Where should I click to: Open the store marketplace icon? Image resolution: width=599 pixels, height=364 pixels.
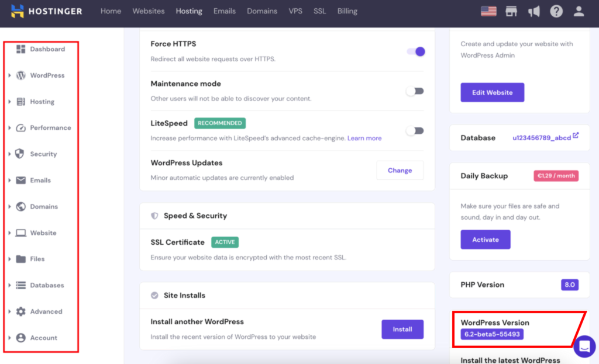(x=511, y=11)
